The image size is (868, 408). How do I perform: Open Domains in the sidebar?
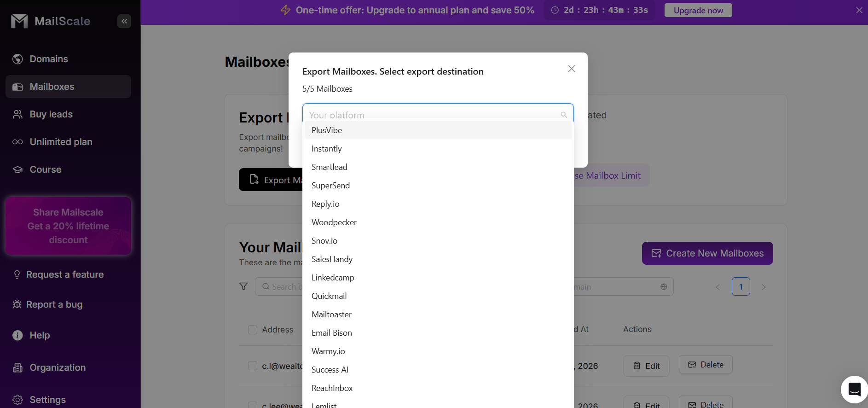[x=68, y=59]
